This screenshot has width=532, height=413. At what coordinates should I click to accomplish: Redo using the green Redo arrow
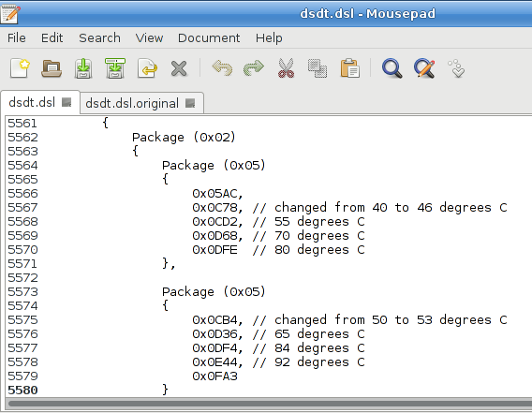coord(254,67)
